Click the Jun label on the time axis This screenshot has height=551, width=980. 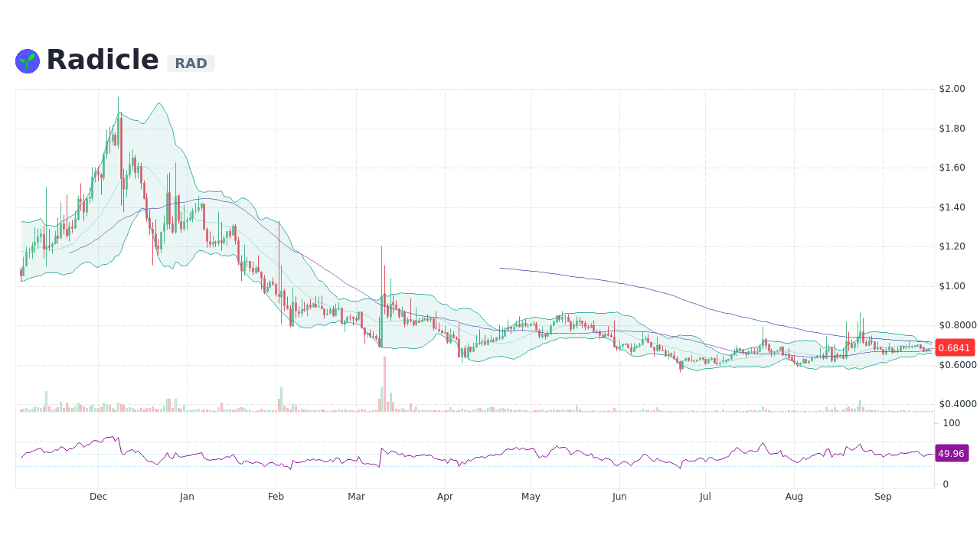(619, 496)
